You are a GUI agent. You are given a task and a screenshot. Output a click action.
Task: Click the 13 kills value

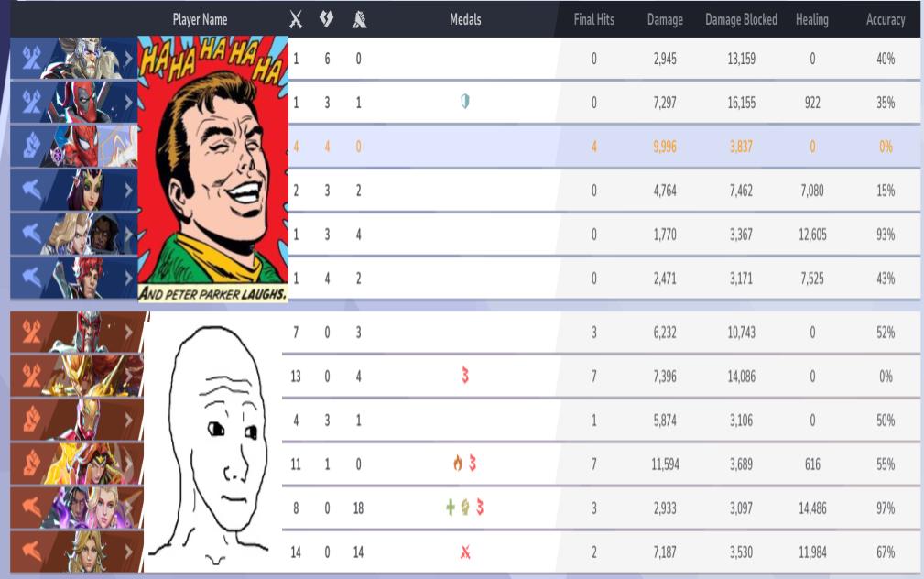coord(296,377)
